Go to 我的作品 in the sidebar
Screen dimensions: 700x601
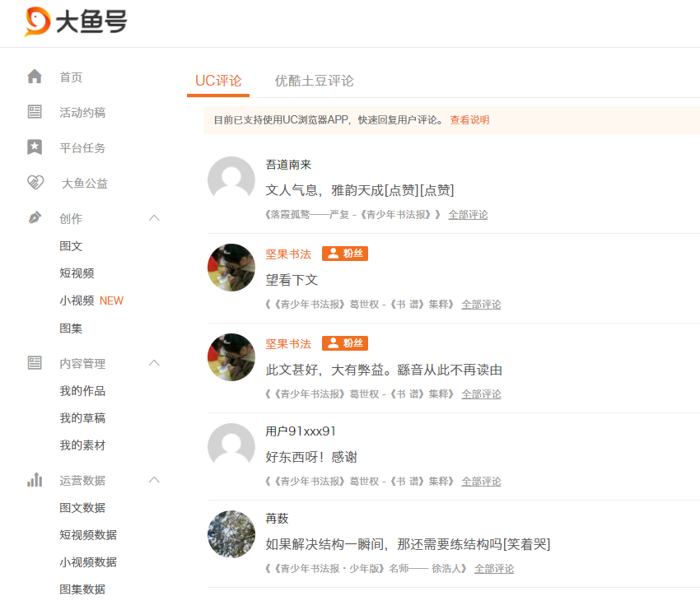[x=82, y=391]
